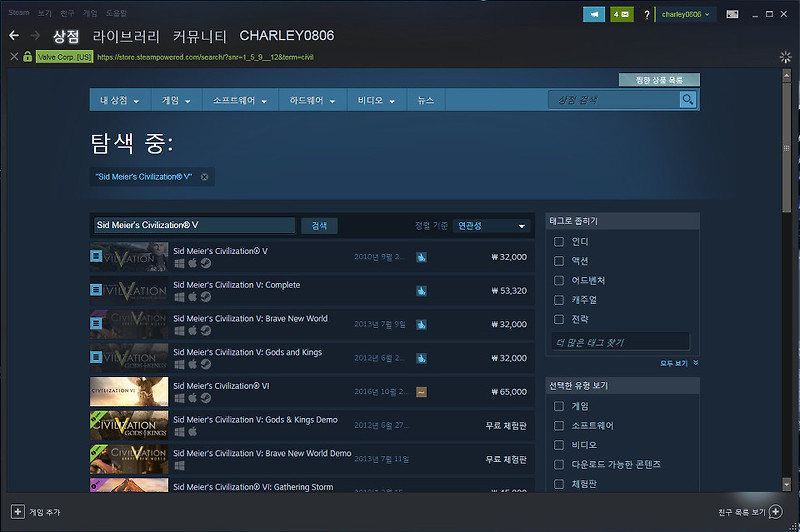Click the store search magnifier icon
Screen dimensions: 800x532
(x=688, y=99)
